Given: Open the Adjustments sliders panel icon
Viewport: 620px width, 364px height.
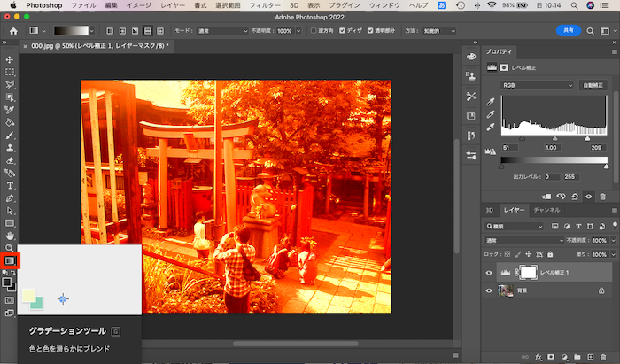Looking at the screenshot, I should 471,155.
